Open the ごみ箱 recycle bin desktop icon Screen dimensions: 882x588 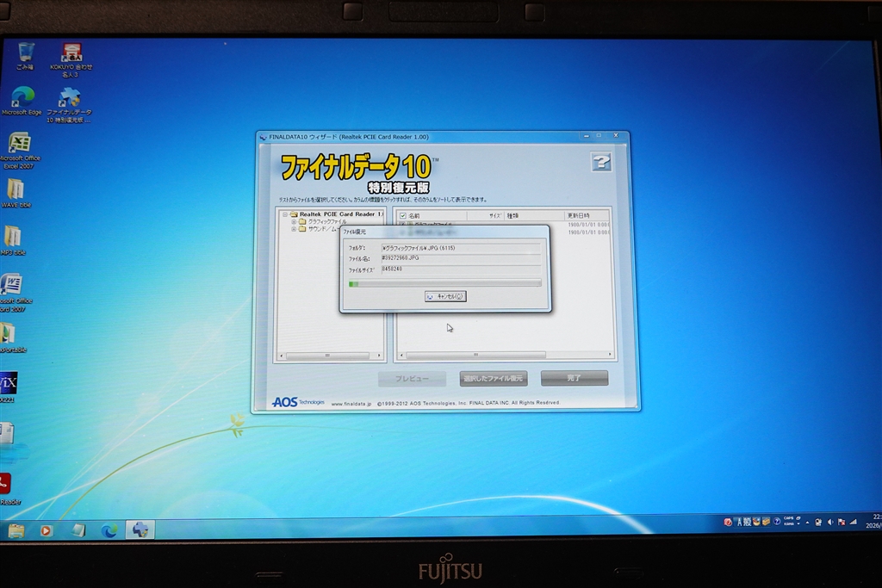(25, 55)
